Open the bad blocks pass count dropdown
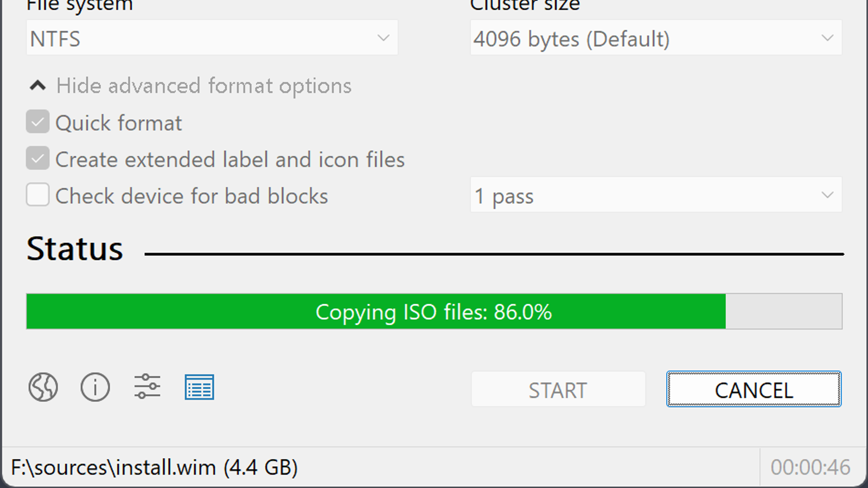The image size is (868, 488). [655, 195]
